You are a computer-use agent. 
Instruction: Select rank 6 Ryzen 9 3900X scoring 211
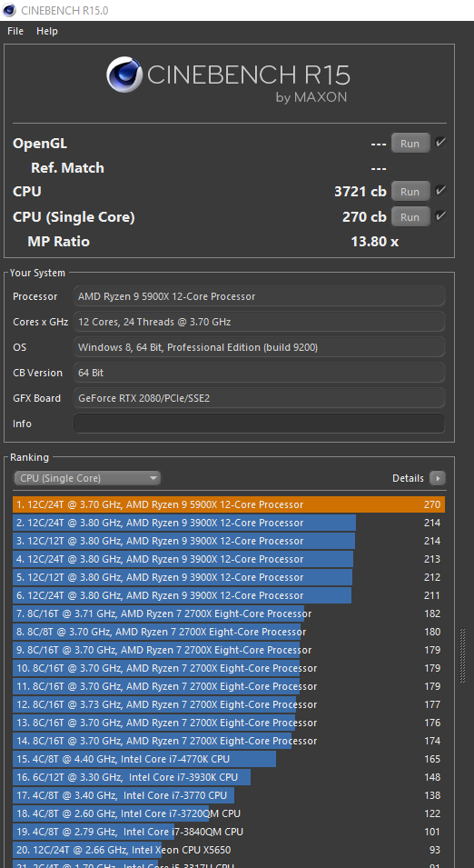point(229,595)
